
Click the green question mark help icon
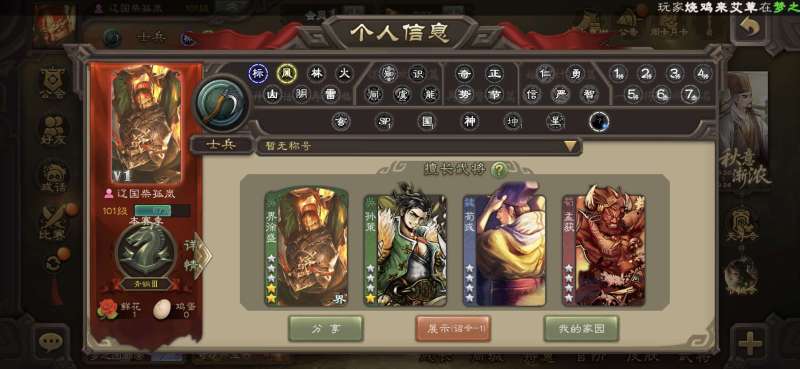click(x=499, y=170)
